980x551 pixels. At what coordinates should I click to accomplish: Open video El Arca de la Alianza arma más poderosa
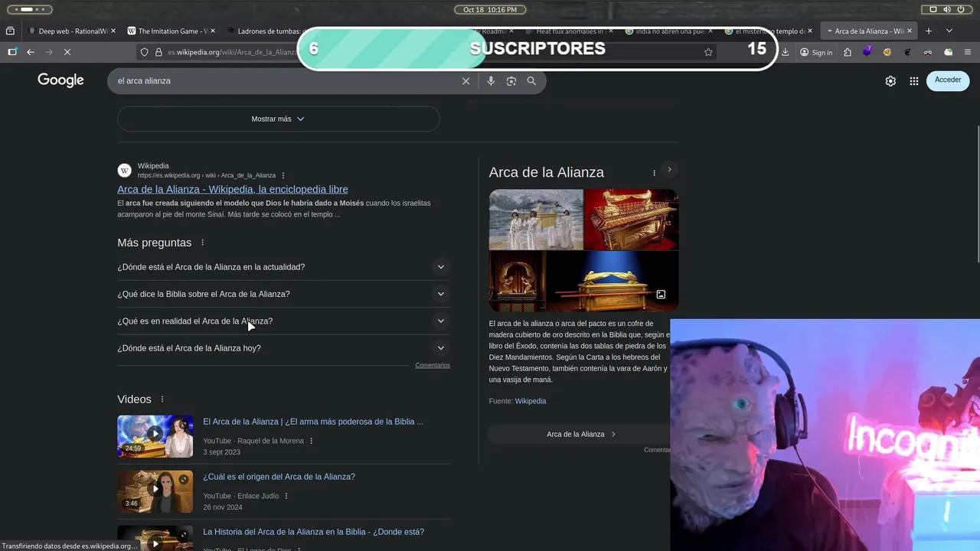point(313,422)
